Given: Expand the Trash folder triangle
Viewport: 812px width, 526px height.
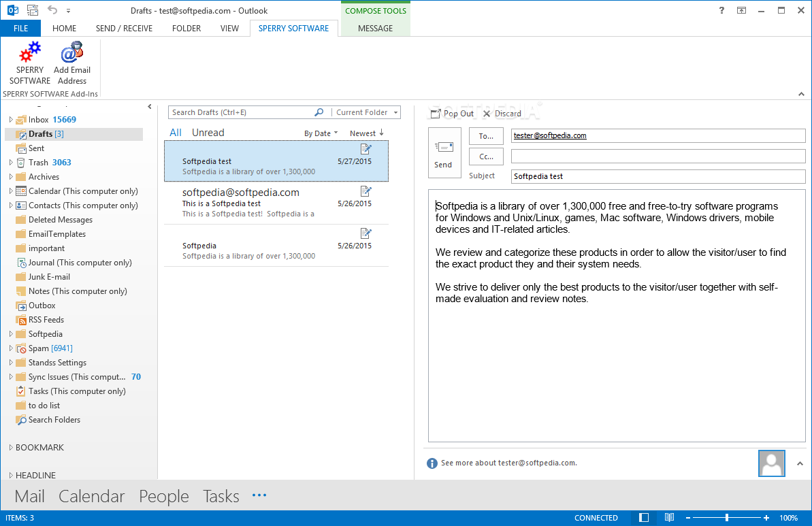Looking at the screenshot, I should click(11, 163).
